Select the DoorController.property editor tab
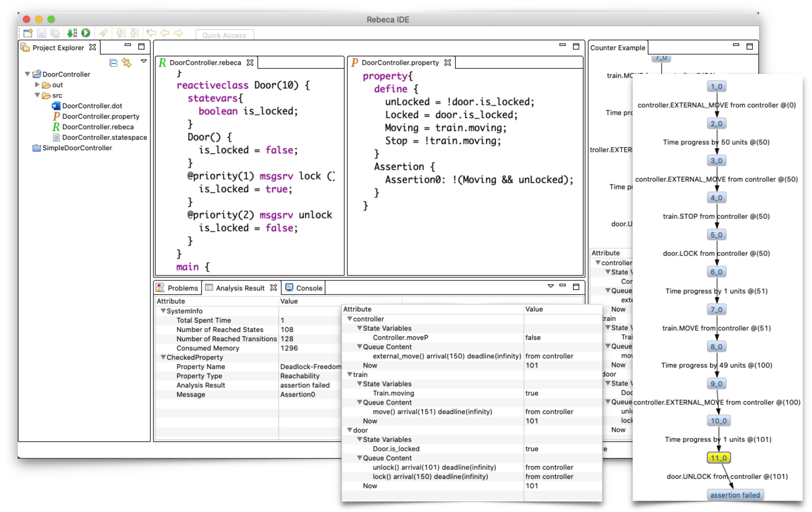 400,63
